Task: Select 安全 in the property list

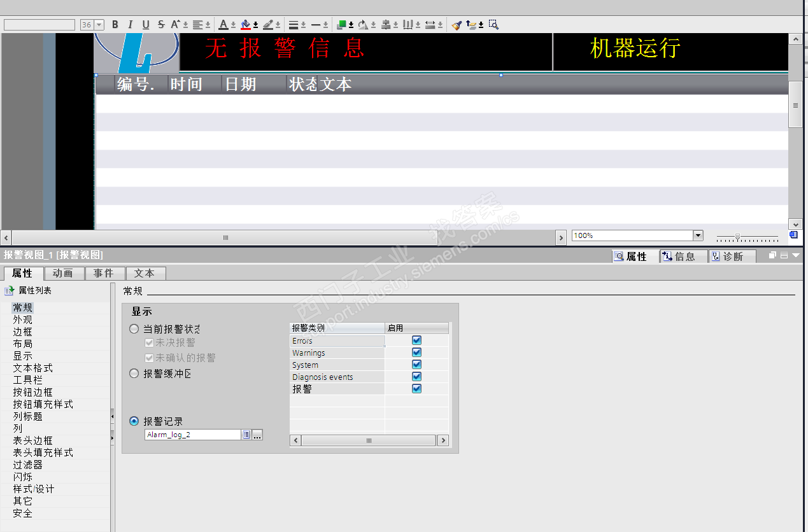Action: (22, 513)
